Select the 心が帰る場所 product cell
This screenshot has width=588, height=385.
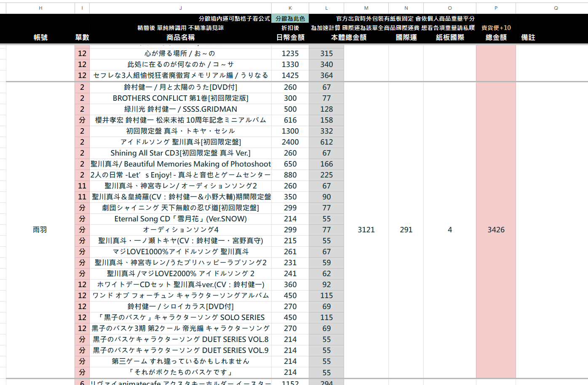pos(181,54)
